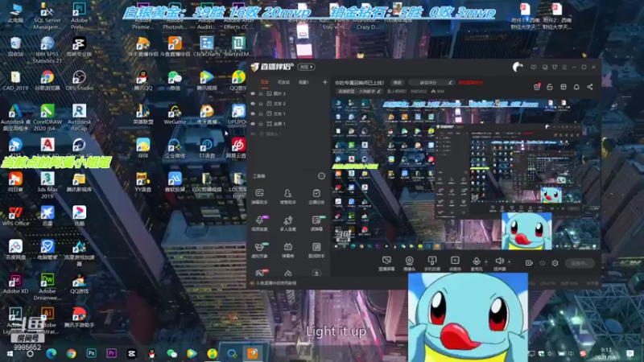The width and height of the screenshot is (644, 362).
Task: Open streaming settings gear
Action: click(x=555, y=263)
